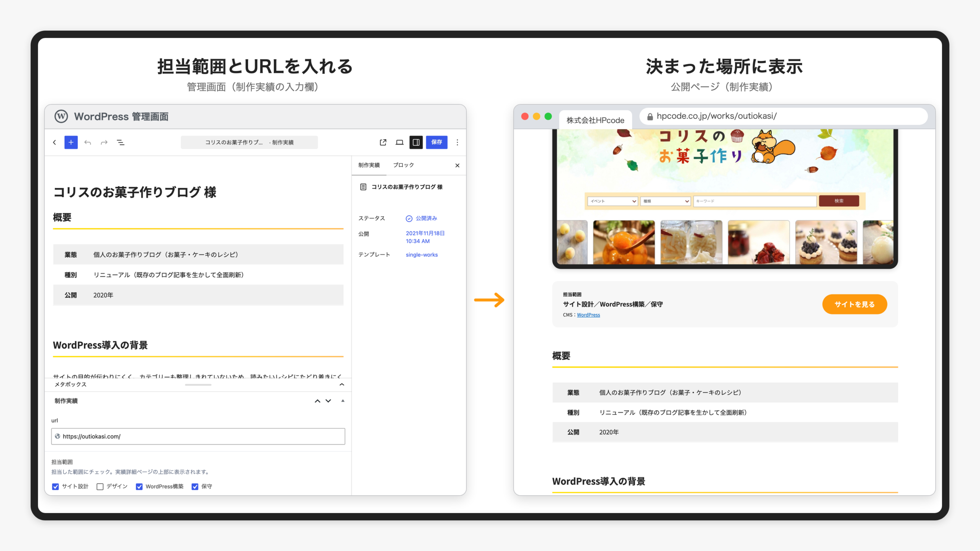Click the green browser window dot
Viewport: 980px width, 551px height.
click(548, 116)
